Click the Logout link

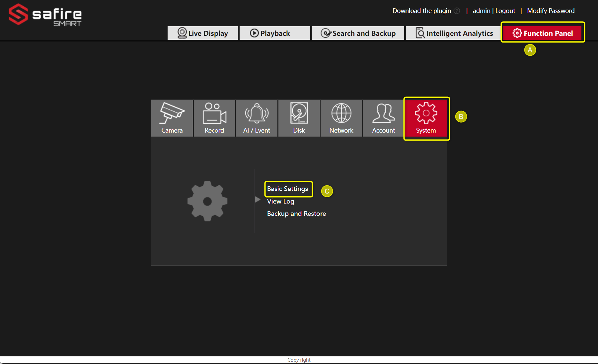click(505, 11)
